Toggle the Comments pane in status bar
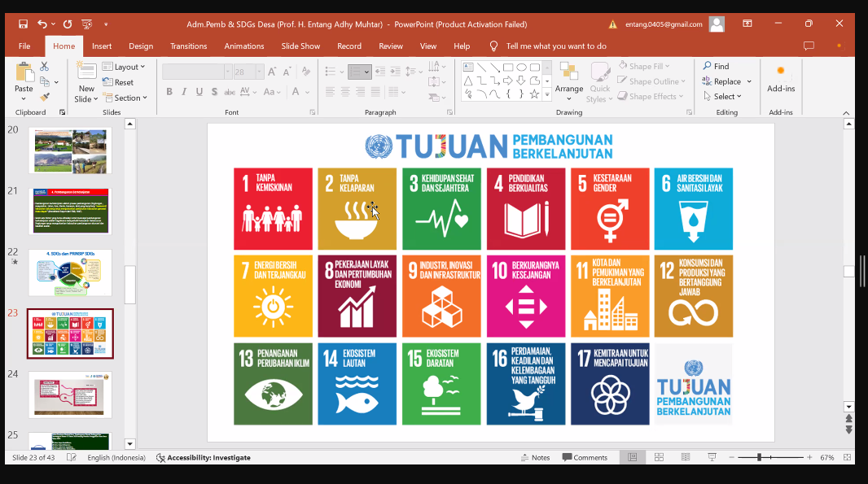This screenshot has height=484, width=868. 585,458
